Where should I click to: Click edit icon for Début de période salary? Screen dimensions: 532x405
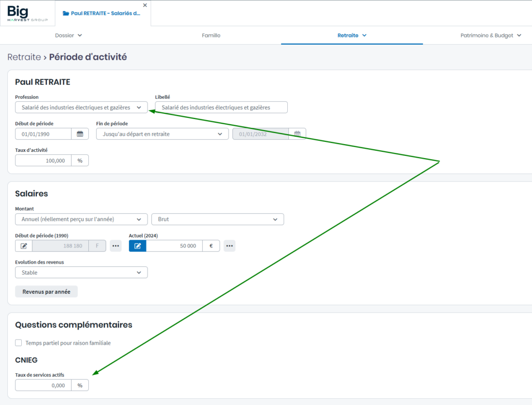pyautogui.click(x=24, y=246)
